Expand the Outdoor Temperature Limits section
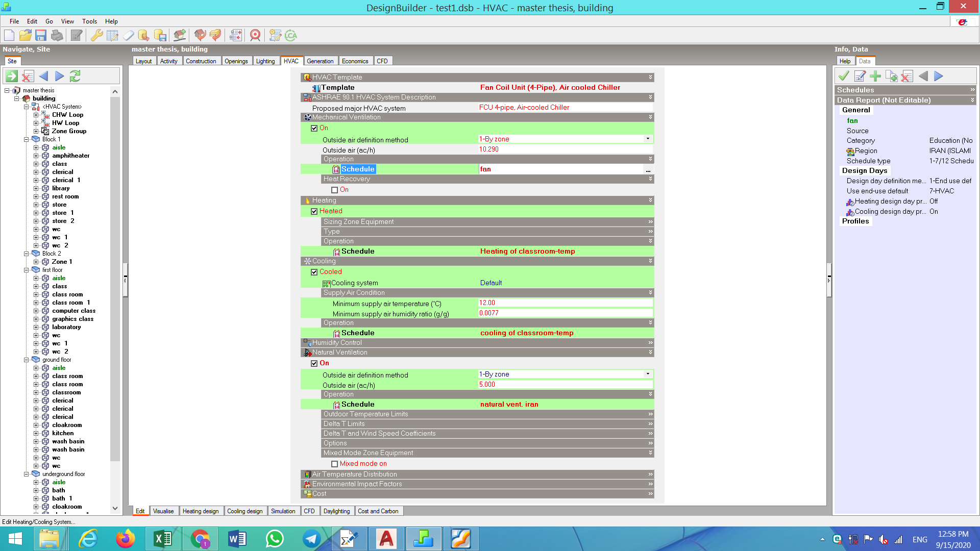980x551 pixels. coord(487,414)
